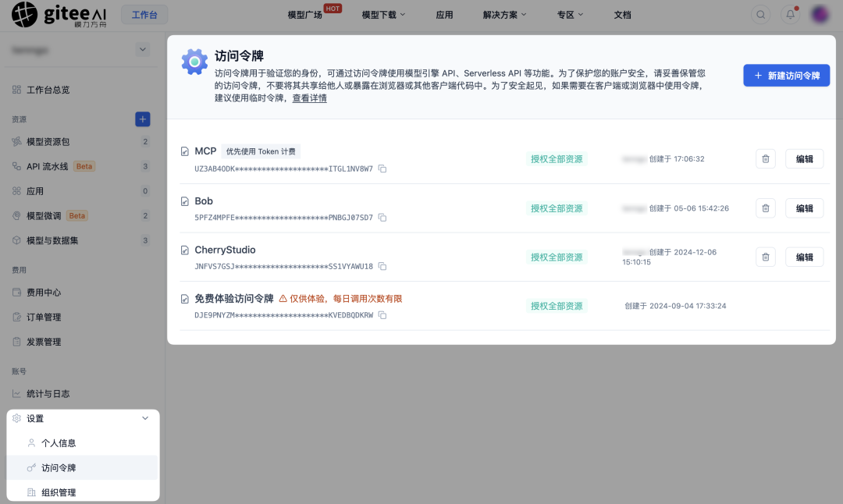Click the API 流水线 sidebar icon
This screenshot has width=843, height=504.
coord(16,166)
